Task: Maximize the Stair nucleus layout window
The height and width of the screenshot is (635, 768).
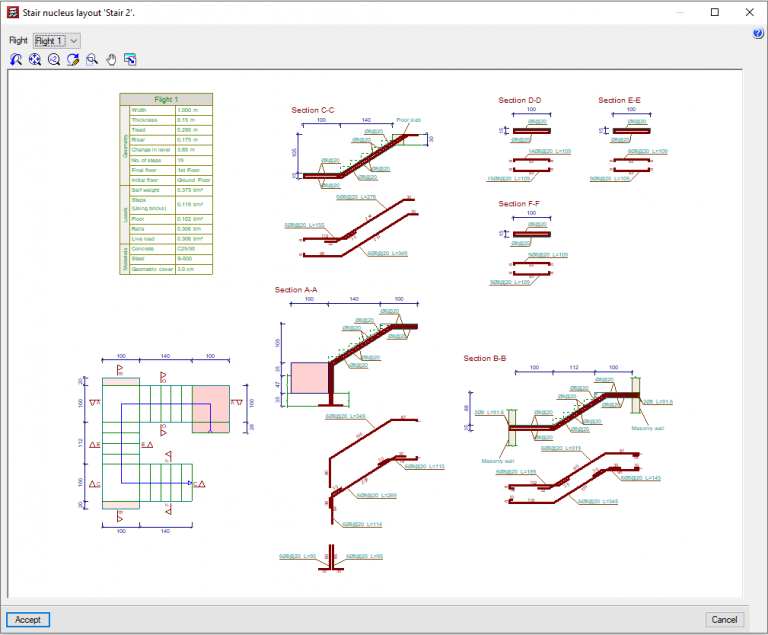Action: click(x=715, y=12)
